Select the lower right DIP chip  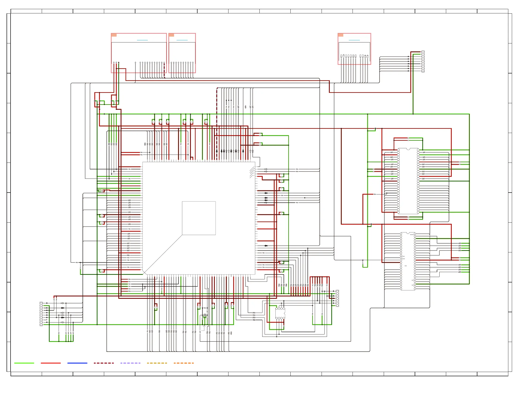(x=408, y=261)
